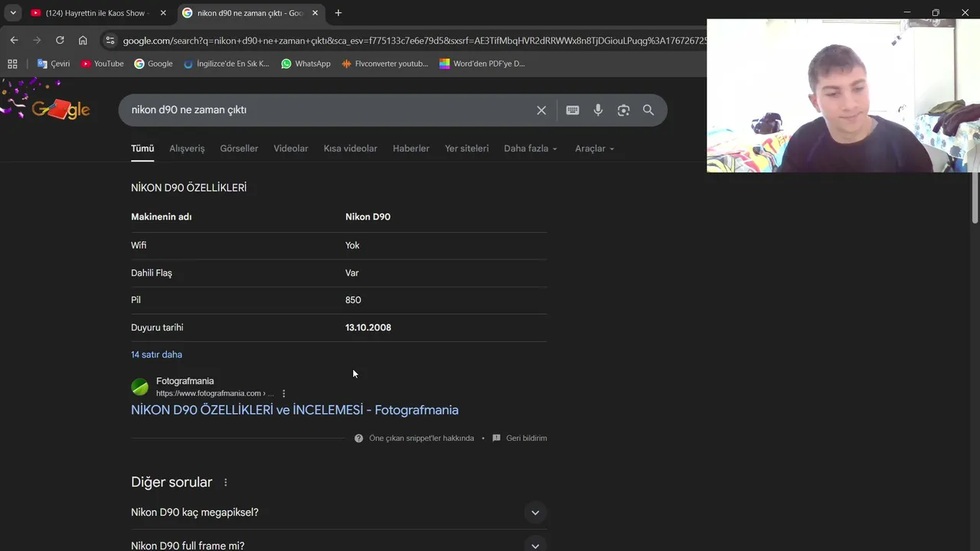Select the Wifi row label
This screenshot has width=980, height=551.
139,245
